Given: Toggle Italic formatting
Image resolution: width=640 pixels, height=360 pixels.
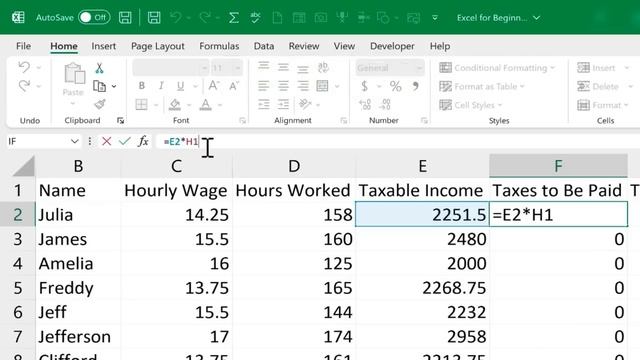Looking at the screenshot, I should [x=161, y=86].
